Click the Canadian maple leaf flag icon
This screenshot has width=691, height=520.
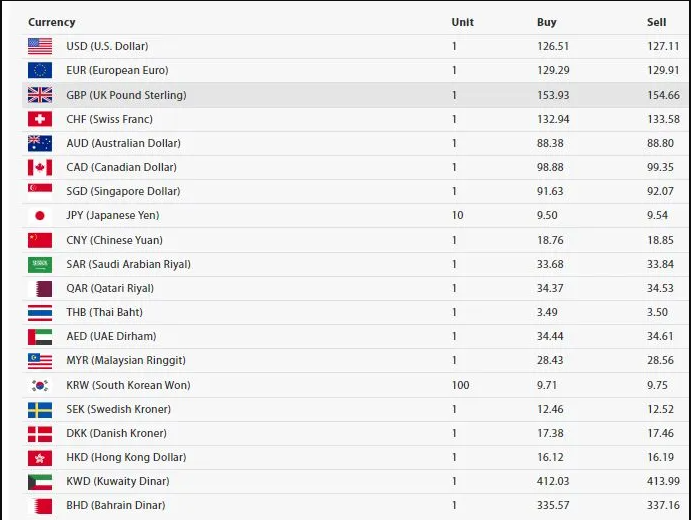coord(40,167)
